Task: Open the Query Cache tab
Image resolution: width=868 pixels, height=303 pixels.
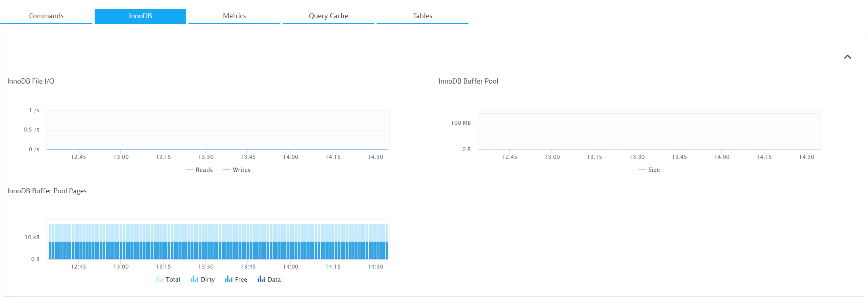Action: click(328, 16)
